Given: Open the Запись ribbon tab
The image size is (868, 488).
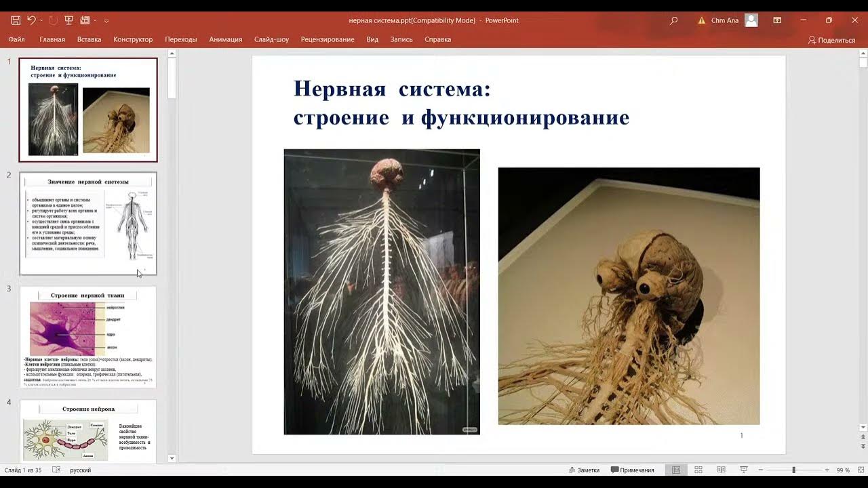Looking at the screenshot, I should [x=401, y=39].
